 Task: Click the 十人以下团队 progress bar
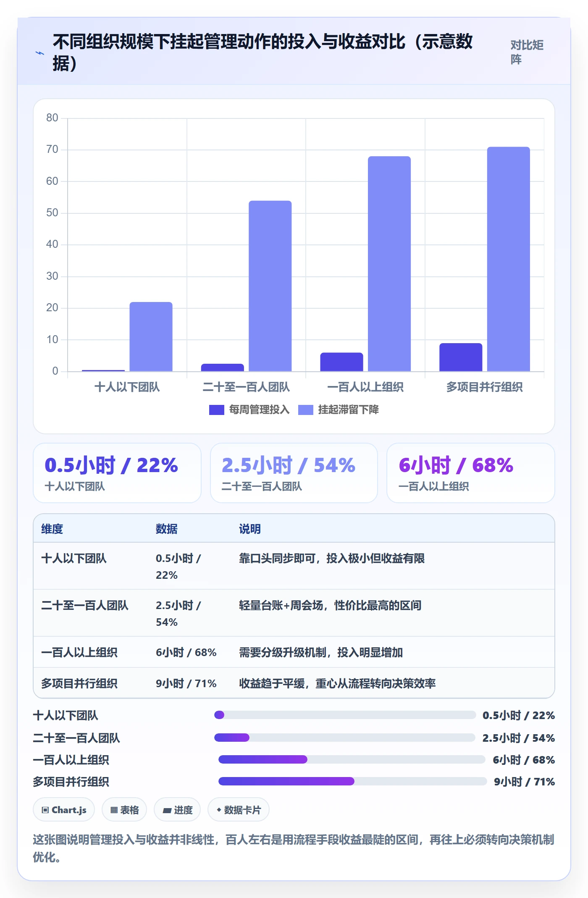(x=345, y=715)
